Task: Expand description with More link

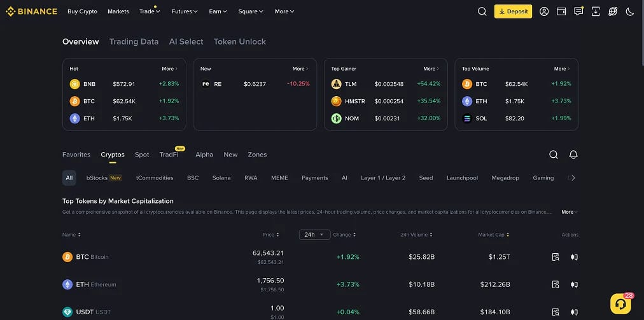Action: click(x=570, y=212)
